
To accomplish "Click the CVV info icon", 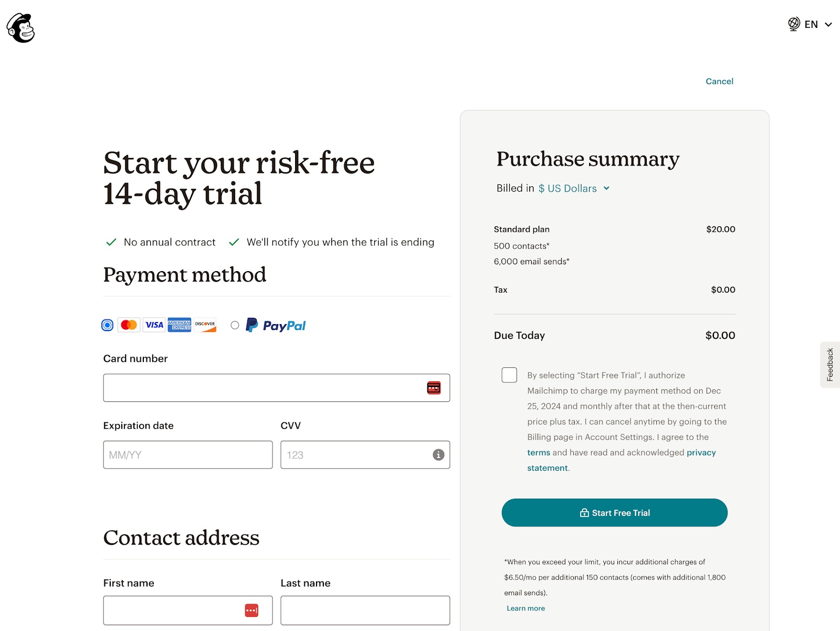I will tap(438, 455).
